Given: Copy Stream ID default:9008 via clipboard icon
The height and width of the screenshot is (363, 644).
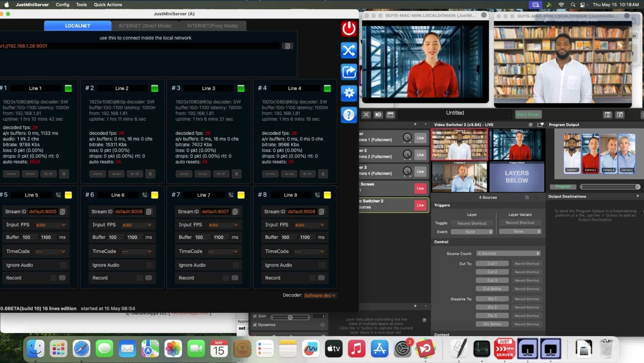Looking at the screenshot, I should (x=321, y=211).
